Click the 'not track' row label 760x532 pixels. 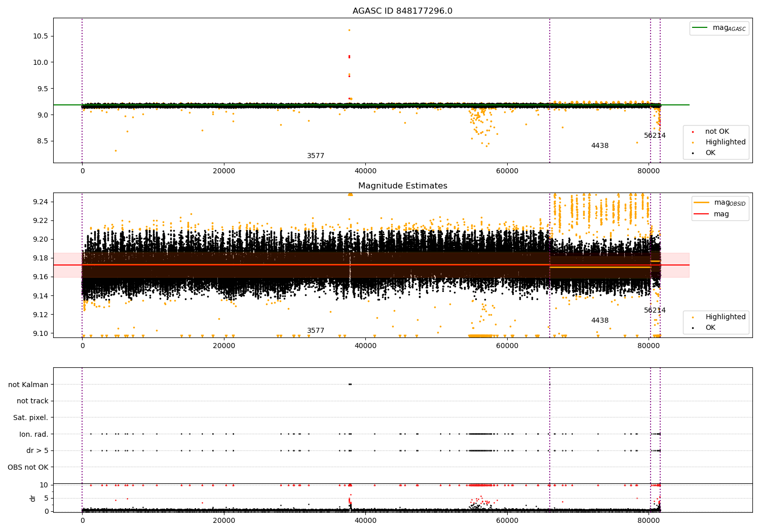click(x=32, y=401)
